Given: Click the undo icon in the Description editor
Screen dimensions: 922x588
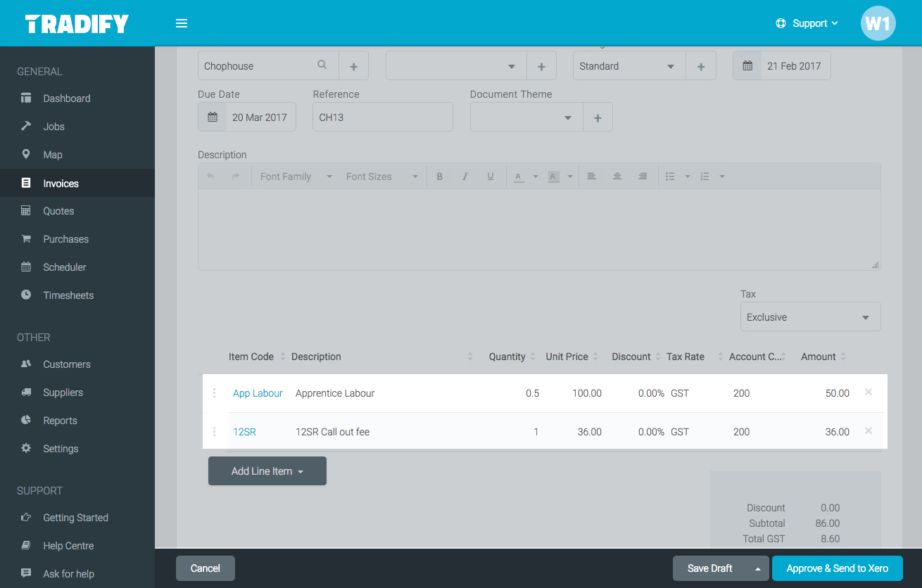Looking at the screenshot, I should click(210, 176).
